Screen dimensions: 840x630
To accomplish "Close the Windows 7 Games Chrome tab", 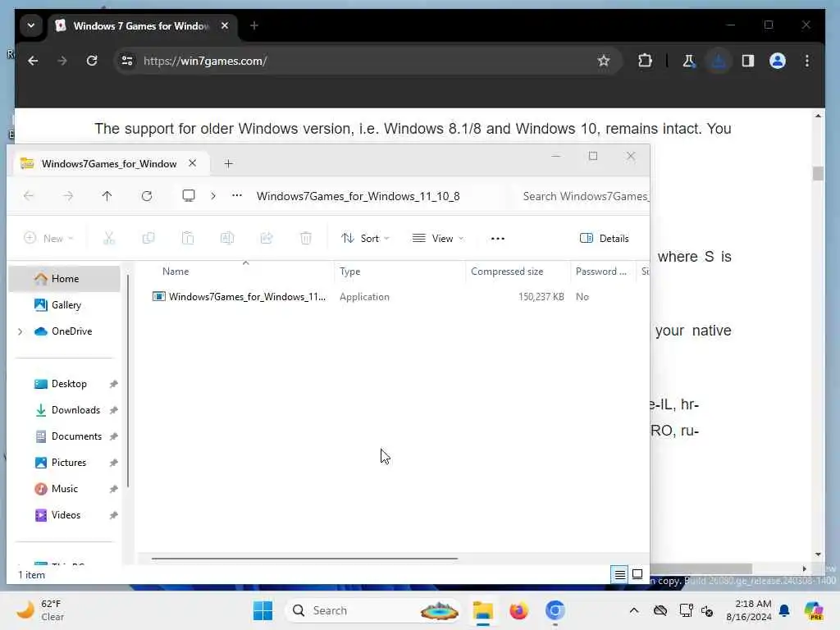I will point(225,25).
